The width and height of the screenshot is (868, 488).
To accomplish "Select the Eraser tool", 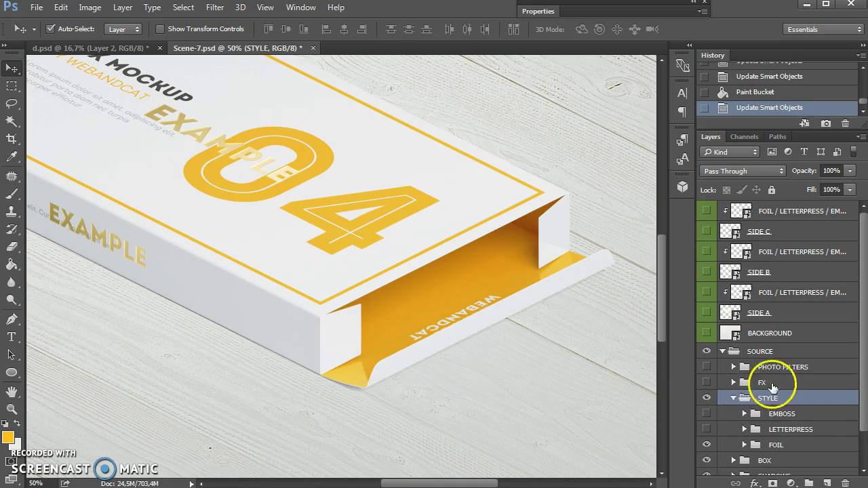I will (x=12, y=247).
